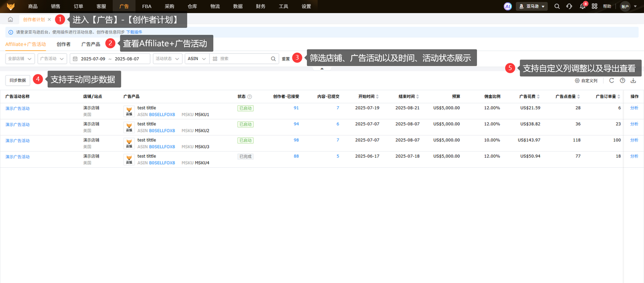Open the 全部店铺 store dropdown
The height and width of the screenshot is (283, 644).
20,58
